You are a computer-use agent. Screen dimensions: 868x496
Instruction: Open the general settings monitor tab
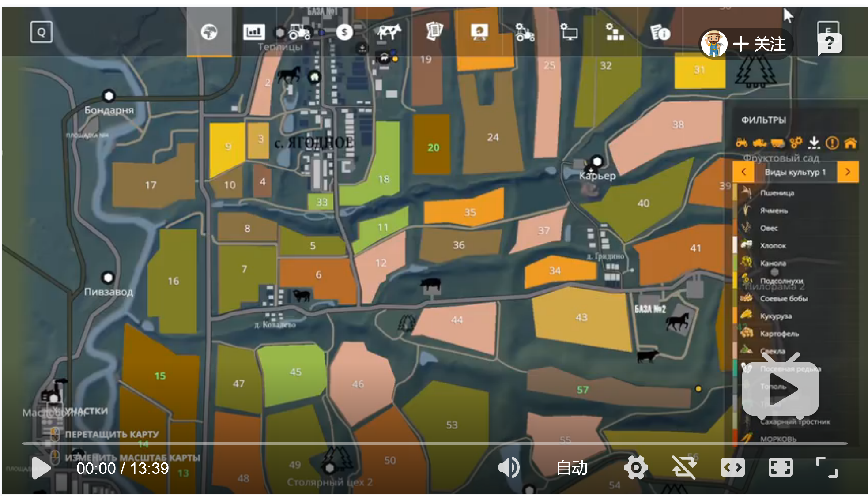point(570,32)
